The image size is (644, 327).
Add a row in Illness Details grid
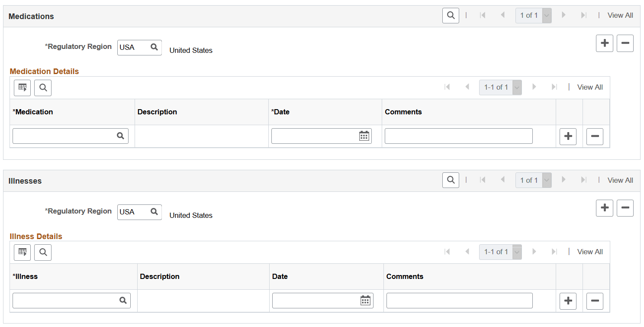(568, 301)
